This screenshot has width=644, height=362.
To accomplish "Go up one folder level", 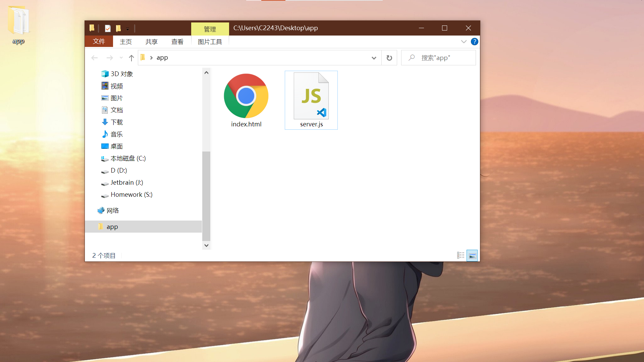I will tap(131, 58).
